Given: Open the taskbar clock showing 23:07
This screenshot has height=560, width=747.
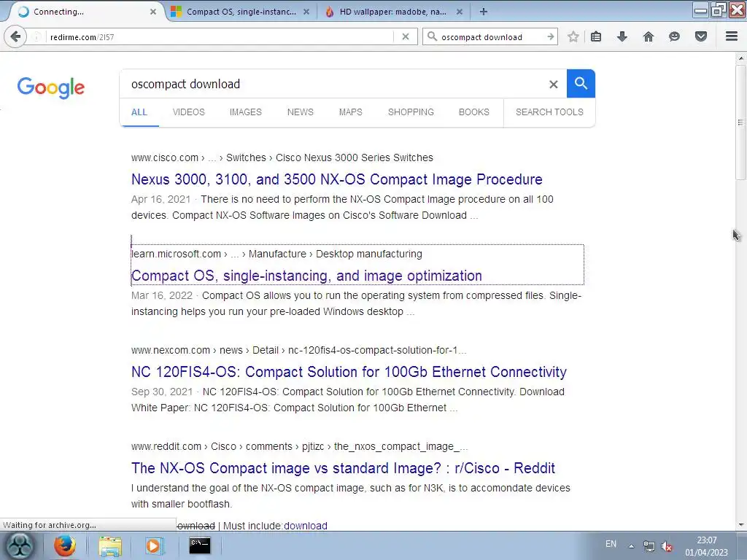Looking at the screenshot, I should click(706, 546).
